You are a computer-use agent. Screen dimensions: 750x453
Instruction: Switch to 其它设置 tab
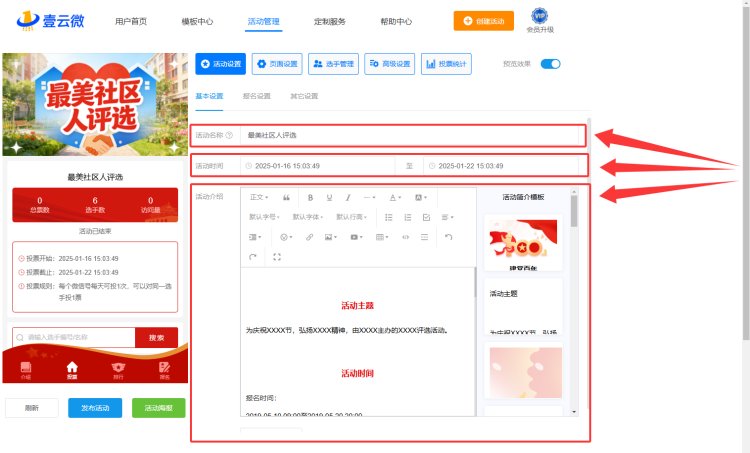click(x=304, y=96)
